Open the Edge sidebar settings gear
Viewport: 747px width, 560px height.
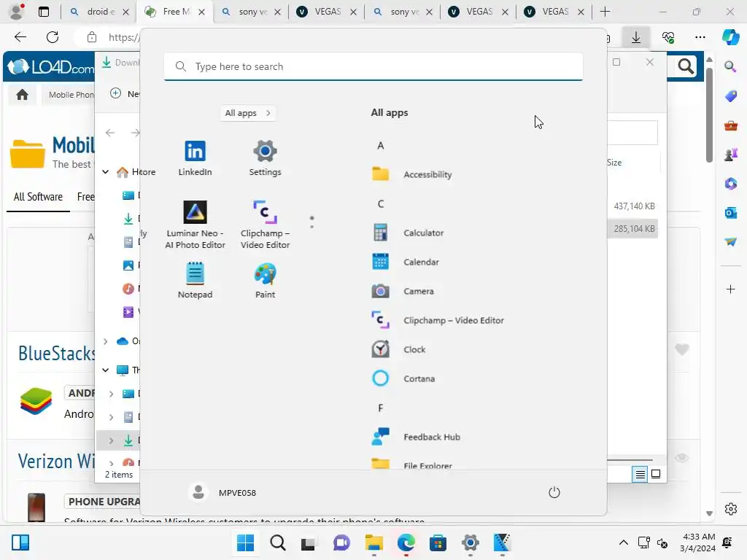pyautogui.click(x=730, y=509)
